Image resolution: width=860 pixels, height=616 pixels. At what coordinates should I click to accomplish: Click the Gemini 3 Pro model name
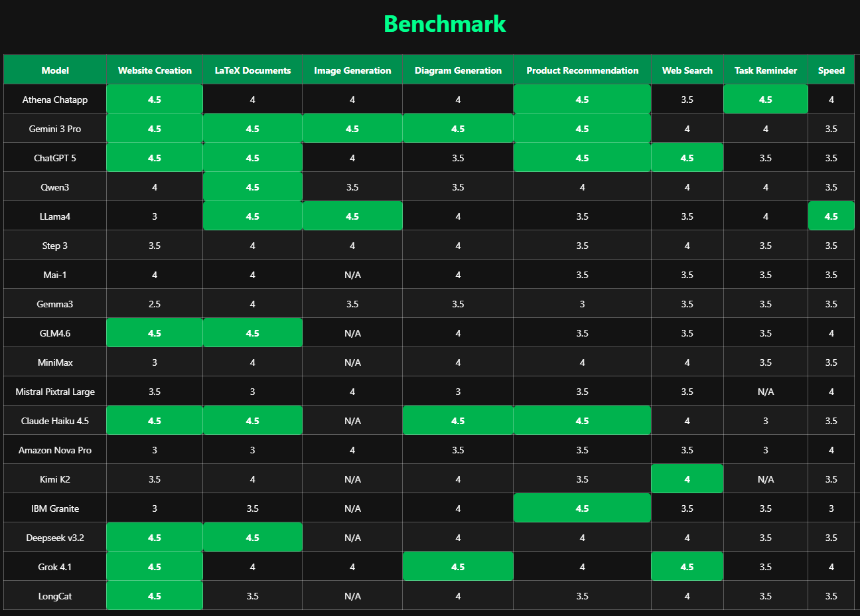point(55,129)
